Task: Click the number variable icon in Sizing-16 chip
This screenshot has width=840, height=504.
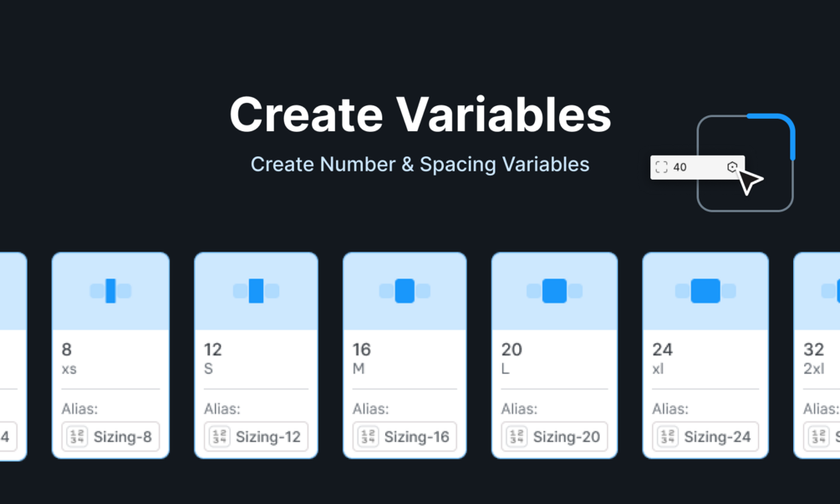Action: tap(368, 436)
